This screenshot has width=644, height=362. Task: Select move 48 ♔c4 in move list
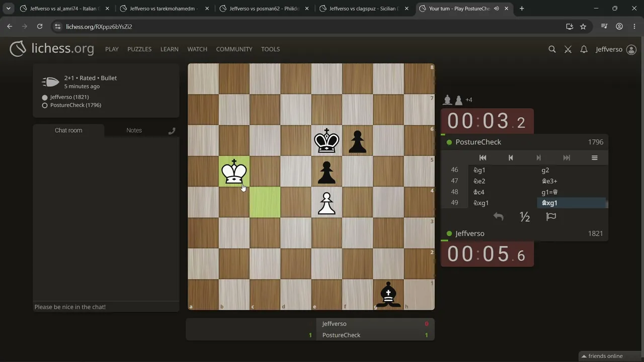[504, 192]
